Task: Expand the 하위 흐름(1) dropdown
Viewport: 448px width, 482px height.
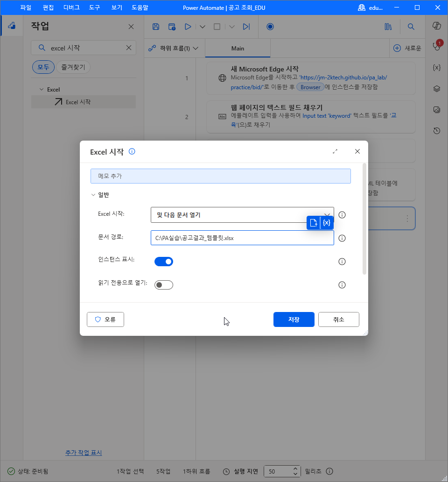Action: [174, 48]
